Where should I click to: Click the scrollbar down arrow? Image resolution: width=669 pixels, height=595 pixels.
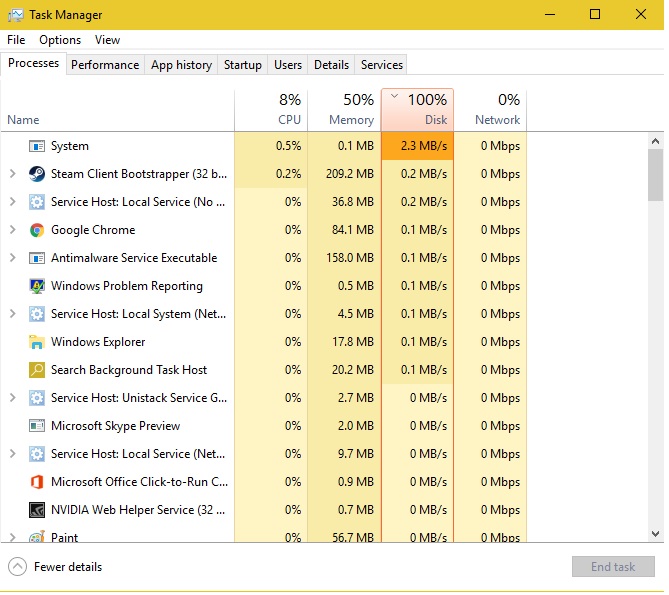tap(656, 534)
